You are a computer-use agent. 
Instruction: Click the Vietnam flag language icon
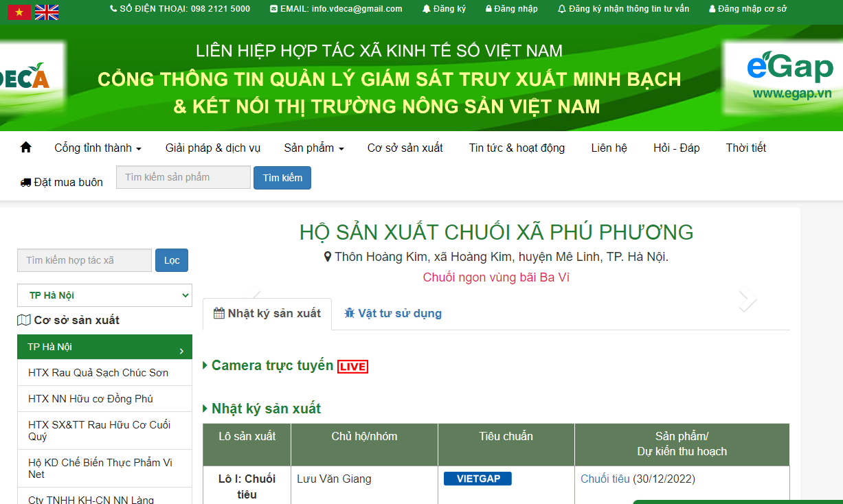[19, 12]
